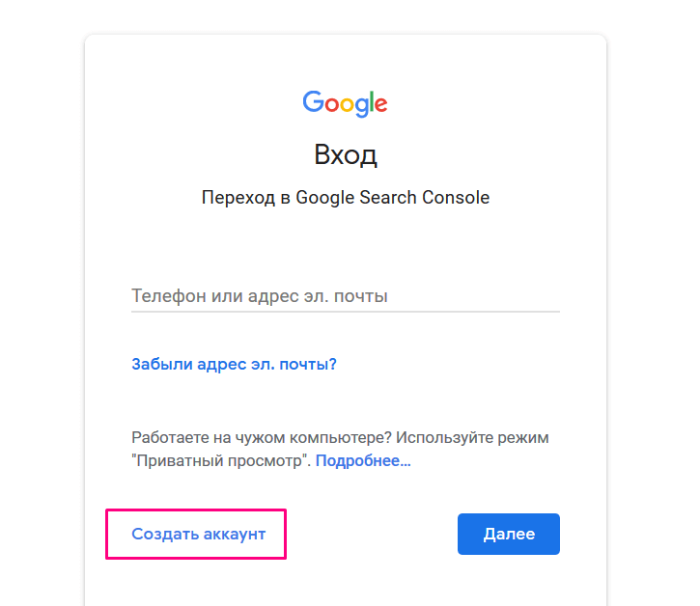Open the 'Забыли адрес эл. почты?' link
Screen dimensions: 700x606
(x=234, y=364)
